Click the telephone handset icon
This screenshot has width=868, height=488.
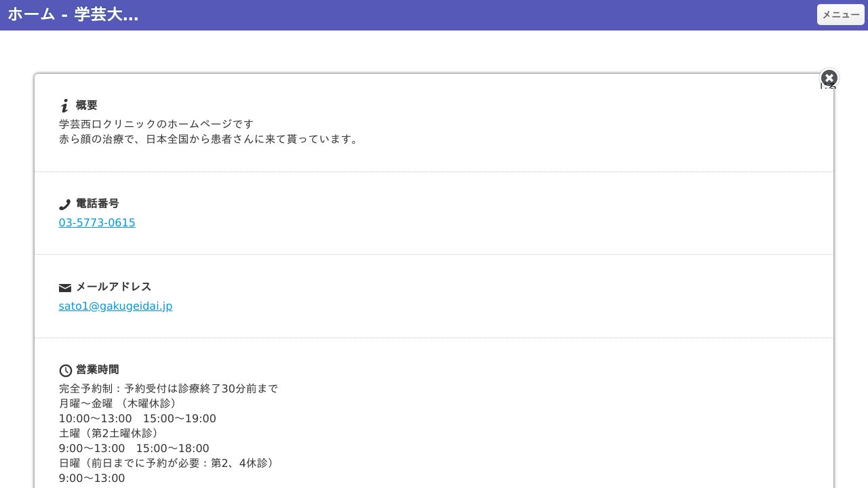pos(64,205)
